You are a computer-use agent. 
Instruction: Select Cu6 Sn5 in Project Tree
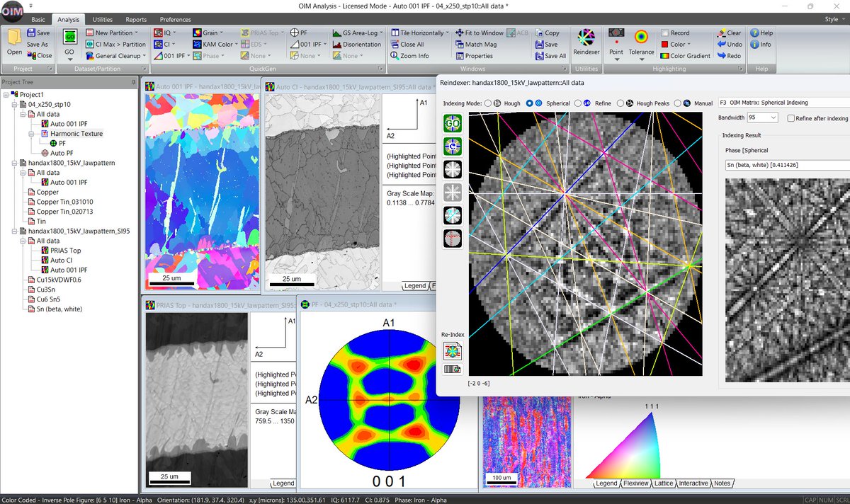48,299
